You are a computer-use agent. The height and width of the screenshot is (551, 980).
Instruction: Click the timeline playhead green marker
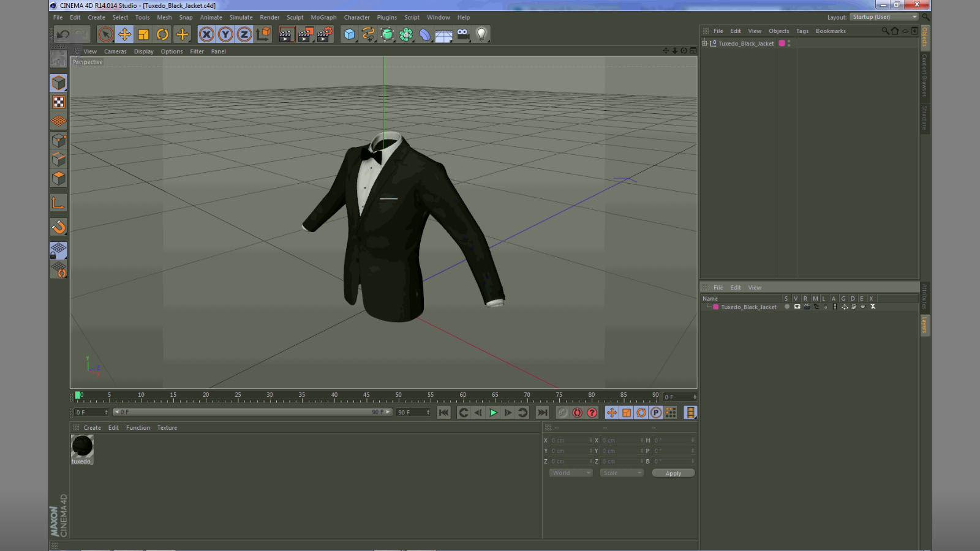[x=78, y=395]
